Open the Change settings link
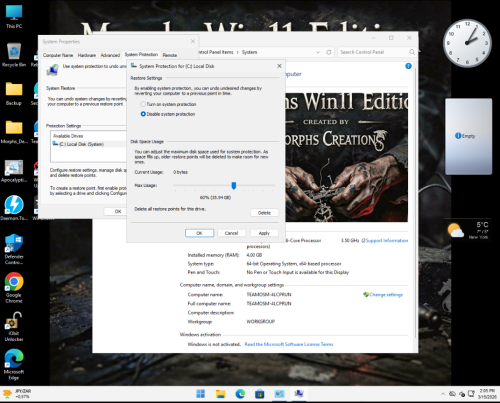 pyautogui.click(x=383, y=295)
